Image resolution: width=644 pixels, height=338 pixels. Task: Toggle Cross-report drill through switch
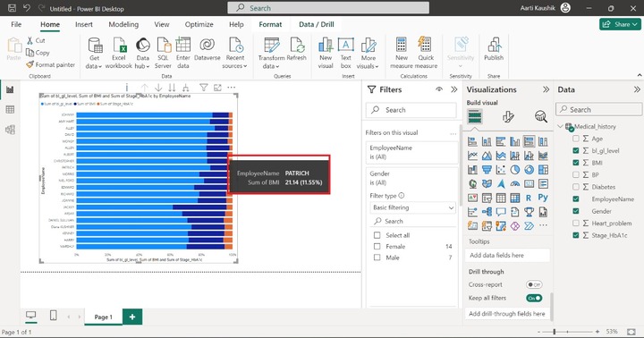click(534, 284)
